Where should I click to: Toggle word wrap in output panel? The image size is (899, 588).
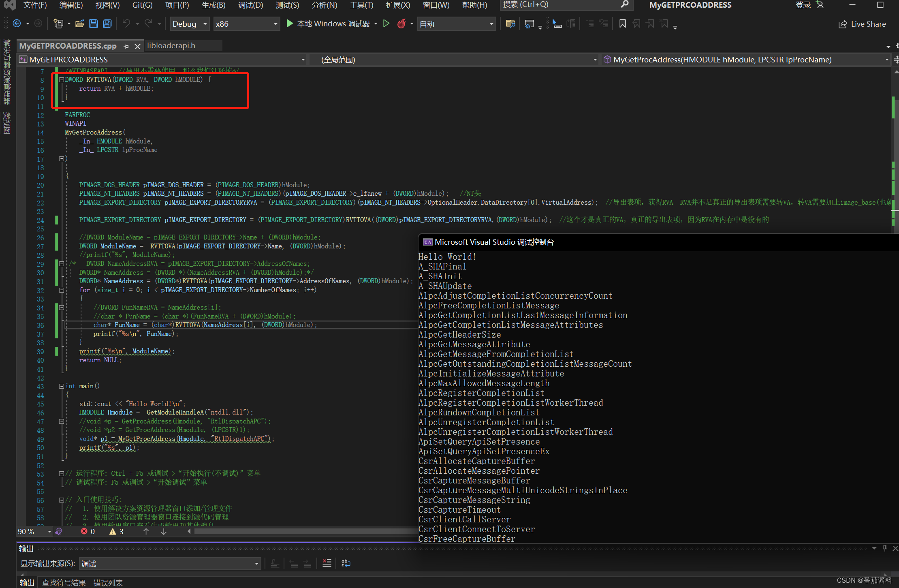pos(346,563)
